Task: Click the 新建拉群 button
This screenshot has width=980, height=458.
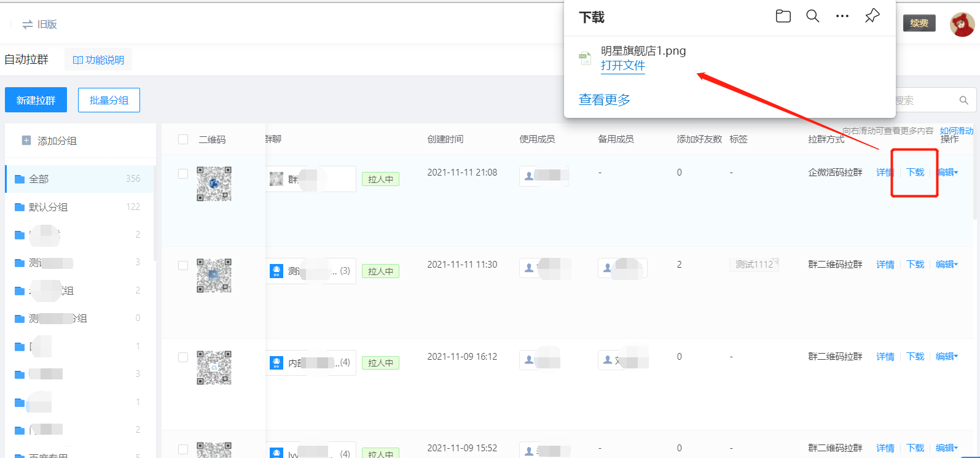Action: pyautogui.click(x=36, y=100)
